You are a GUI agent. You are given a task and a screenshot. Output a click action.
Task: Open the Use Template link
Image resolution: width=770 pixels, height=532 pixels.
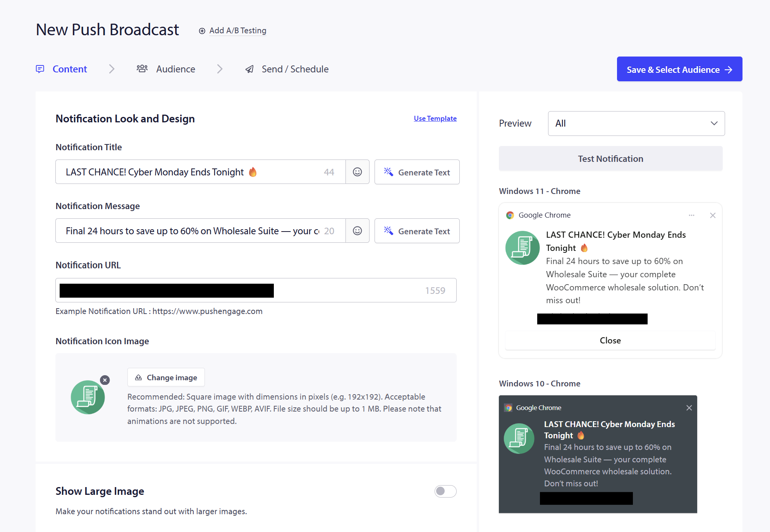tap(435, 118)
